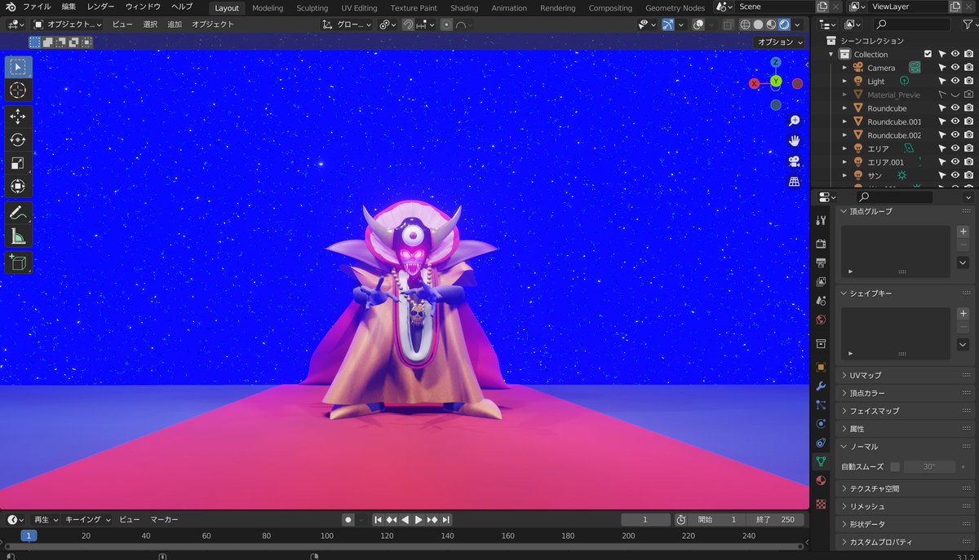Click the 30° auto smooth angle field
The height and width of the screenshot is (560, 979).
[x=929, y=466]
